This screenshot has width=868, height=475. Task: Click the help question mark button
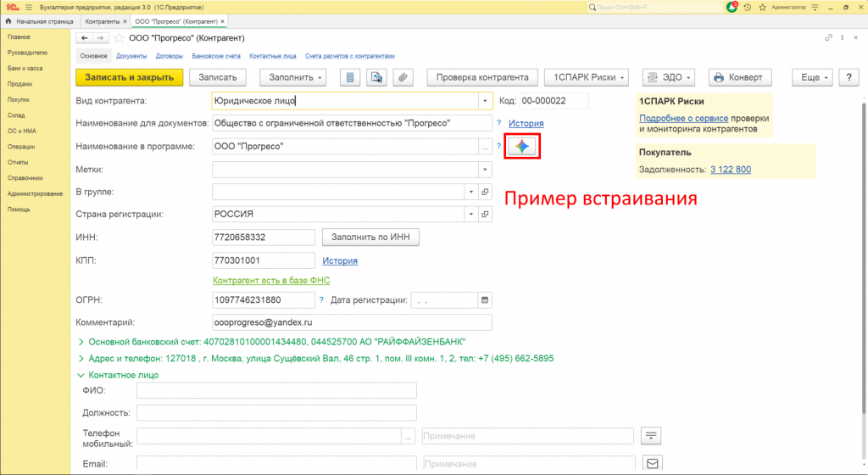(x=849, y=77)
